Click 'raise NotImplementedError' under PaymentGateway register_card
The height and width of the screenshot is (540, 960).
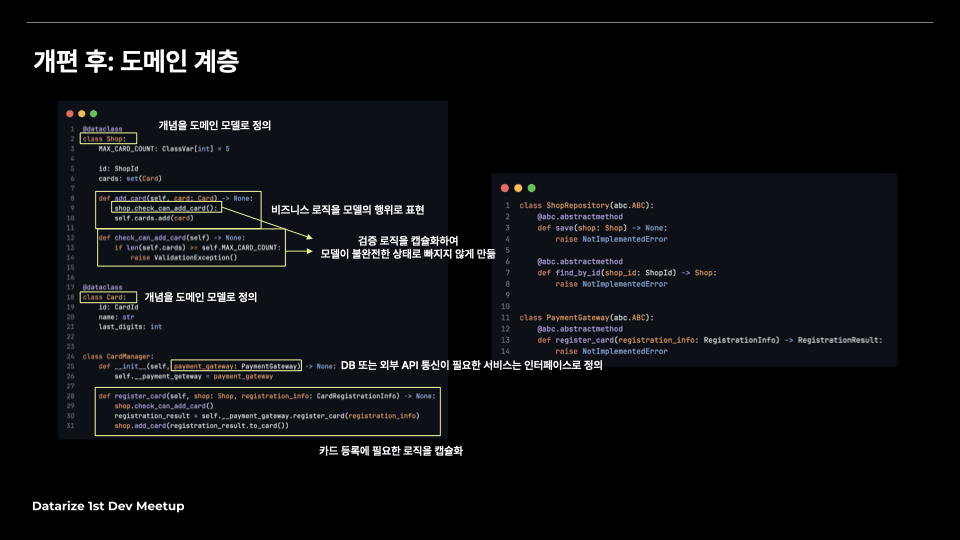[x=611, y=351]
